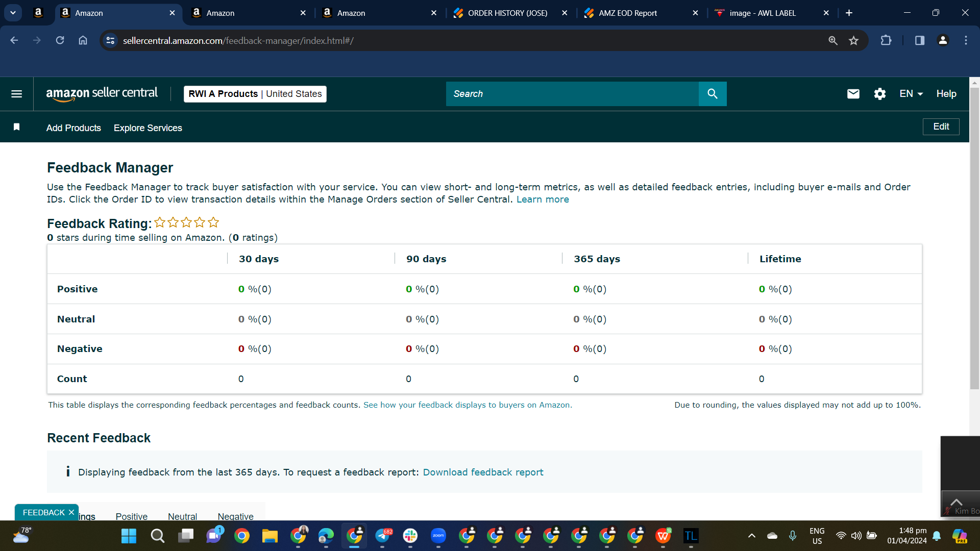This screenshot has width=980, height=551.
Task: Click the Negative row label
Action: point(80,349)
